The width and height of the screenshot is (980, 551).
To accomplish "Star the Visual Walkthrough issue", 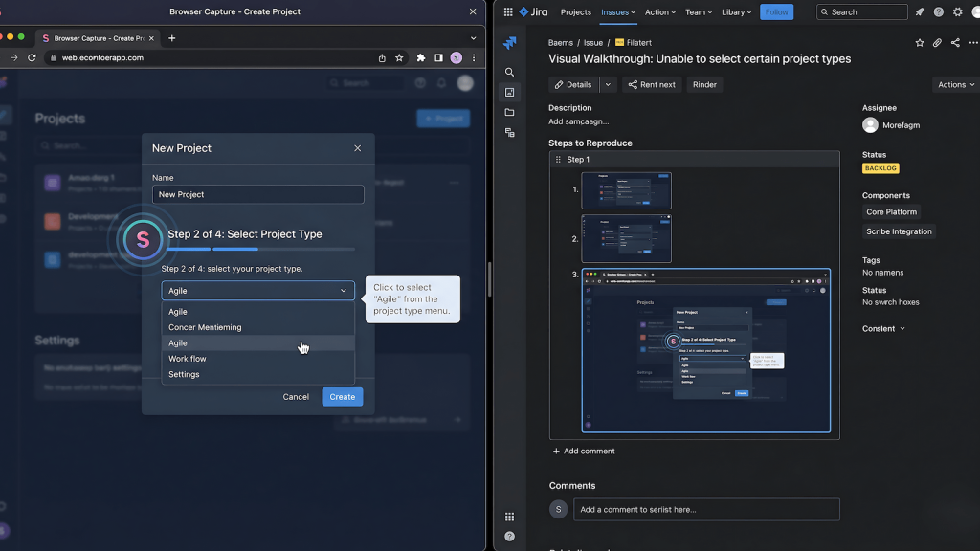I will pos(920,43).
